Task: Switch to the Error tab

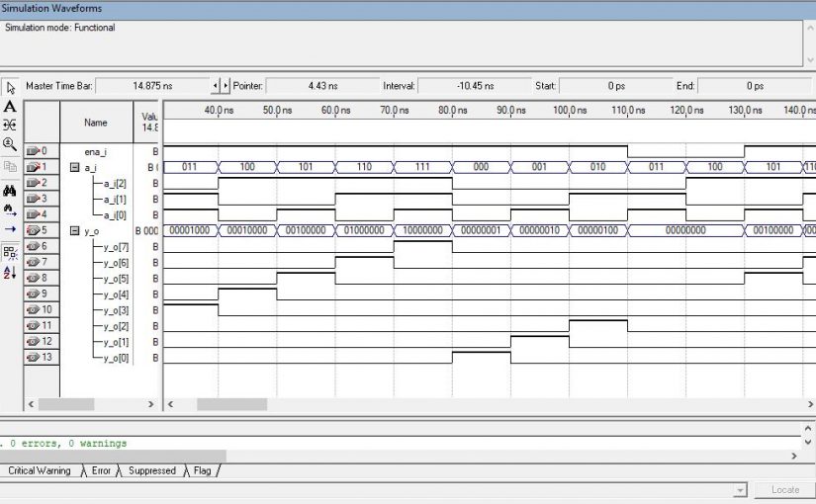Action: pyautogui.click(x=101, y=470)
